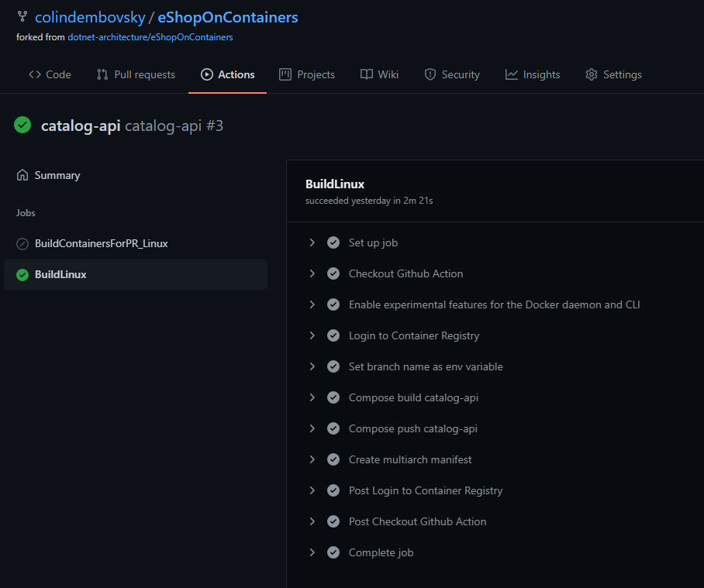The image size is (704, 588).
Task: Click check icon for Post Login step
Action: pyautogui.click(x=333, y=490)
